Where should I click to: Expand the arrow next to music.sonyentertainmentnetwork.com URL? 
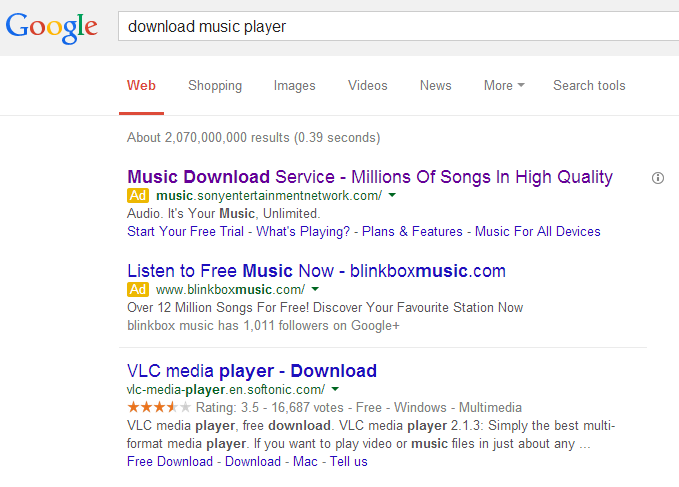tap(392, 195)
